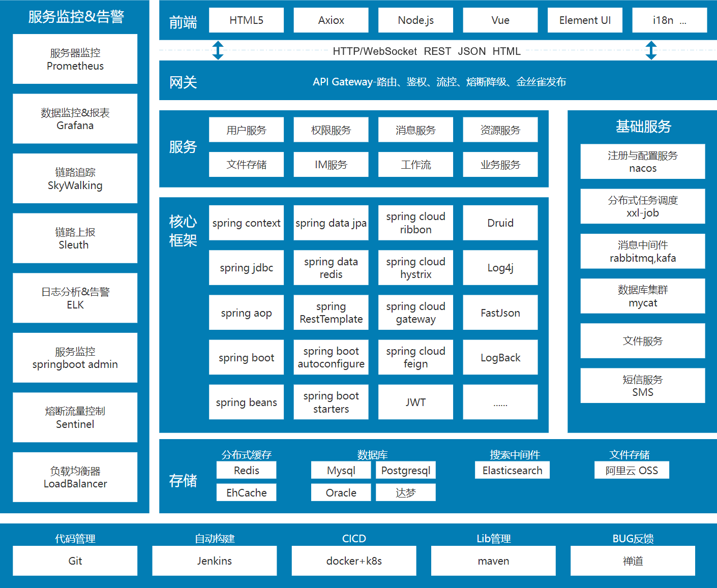The image size is (717, 588).
Task: Click the Elasticsearch box
Action: 512,470
